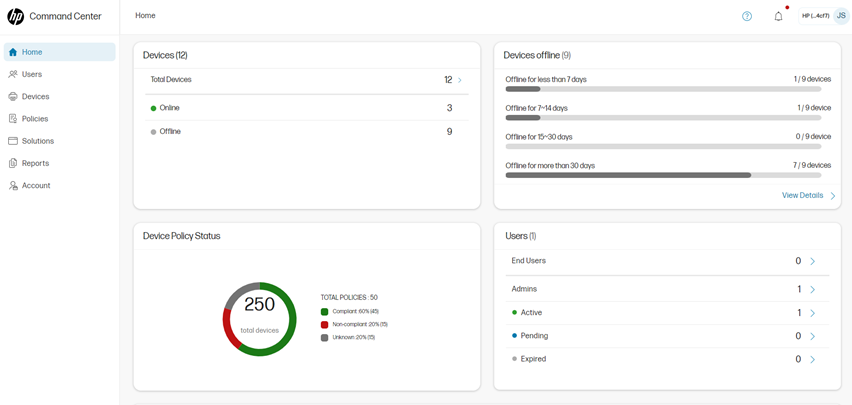Open the notifications bell icon

(x=778, y=16)
